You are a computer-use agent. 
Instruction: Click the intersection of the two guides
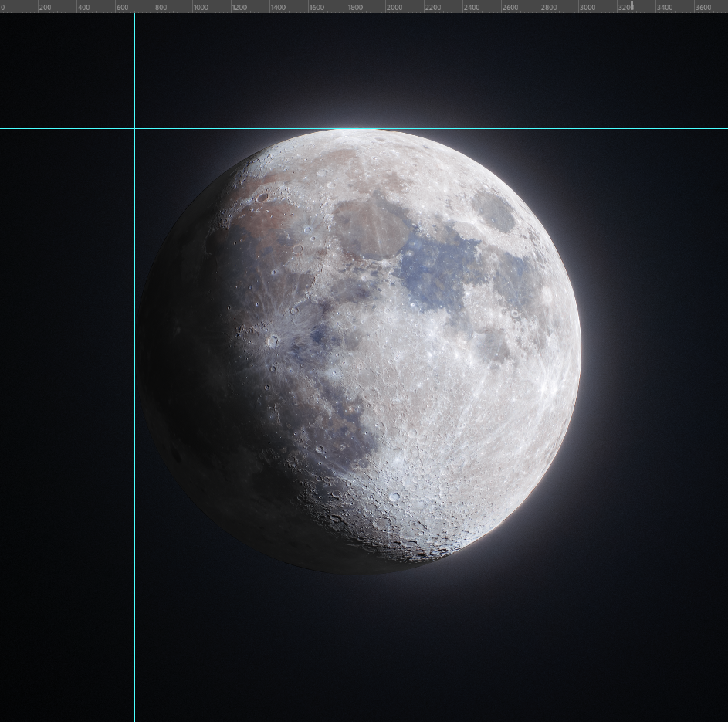(x=135, y=130)
